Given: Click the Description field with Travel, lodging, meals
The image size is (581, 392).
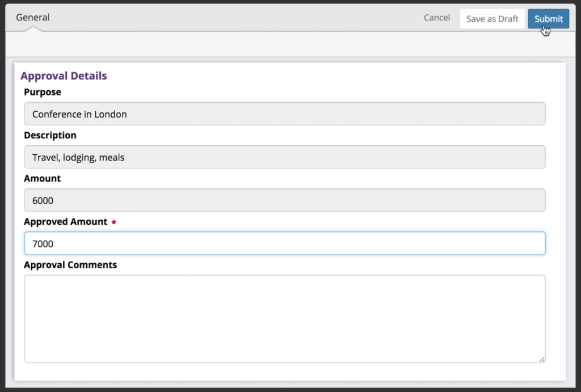Looking at the screenshot, I should click(x=284, y=157).
